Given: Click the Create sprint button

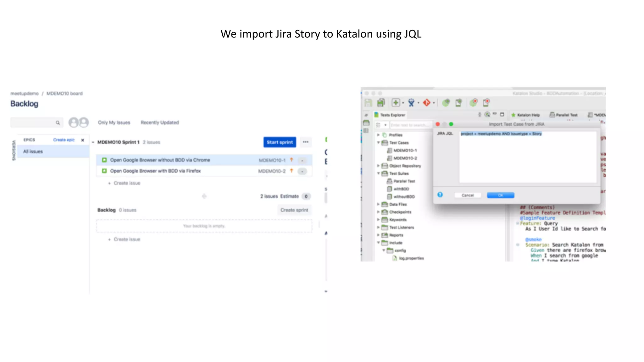Looking at the screenshot, I should click(x=294, y=210).
